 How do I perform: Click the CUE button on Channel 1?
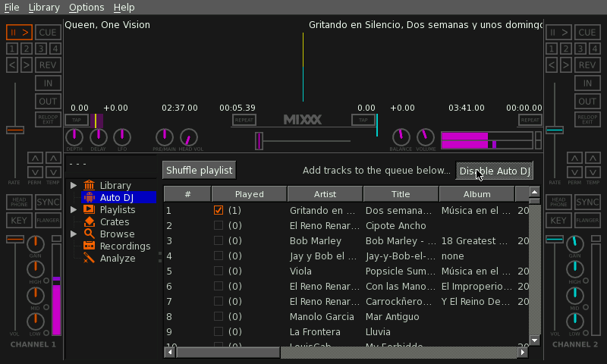click(x=48, y=33)
